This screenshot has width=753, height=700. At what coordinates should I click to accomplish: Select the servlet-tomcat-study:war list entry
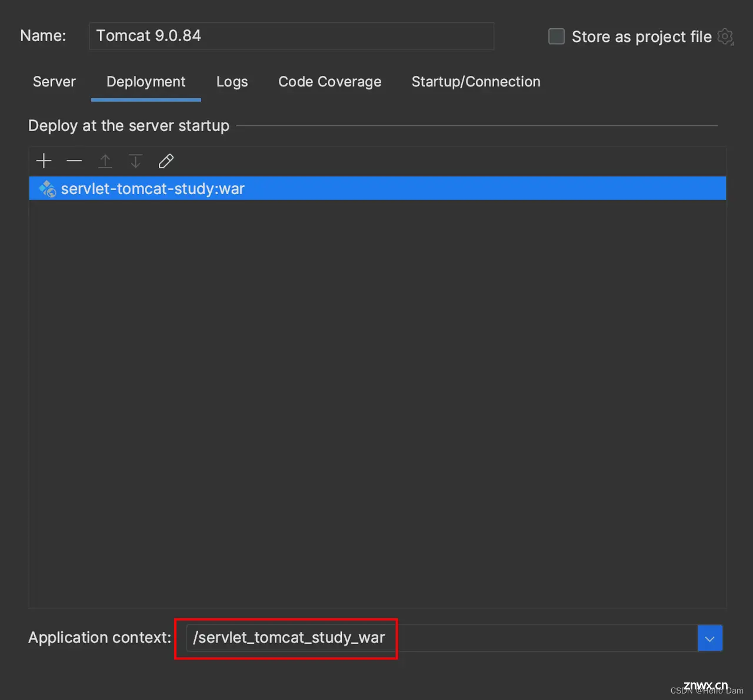[x=378, y=188]
